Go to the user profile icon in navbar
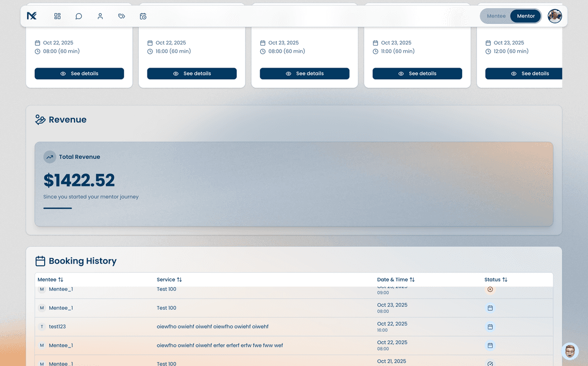 (x=100, y=16)
